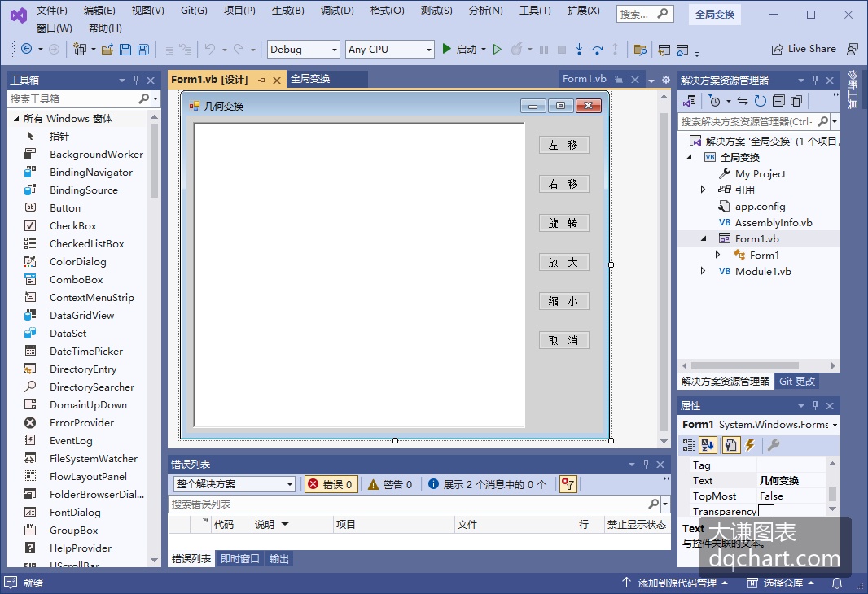868x594 pixels.
Task: Click the 左移 button on form
Action: [x=563, y=145]
